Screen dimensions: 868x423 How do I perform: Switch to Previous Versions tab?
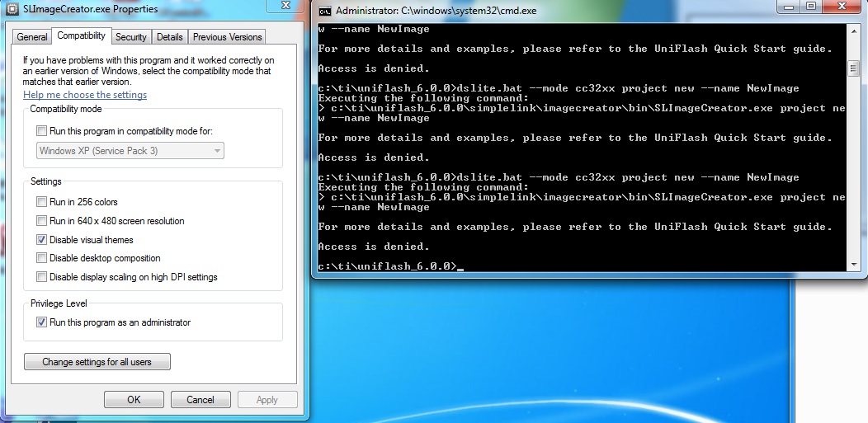[228, 37]
